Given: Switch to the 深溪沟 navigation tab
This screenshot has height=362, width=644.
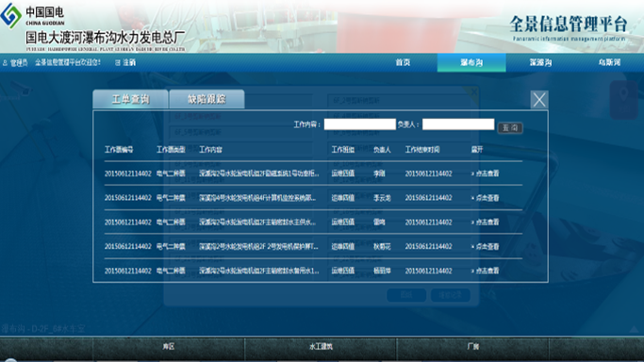Looking at the screenshot, I should 540,62.
